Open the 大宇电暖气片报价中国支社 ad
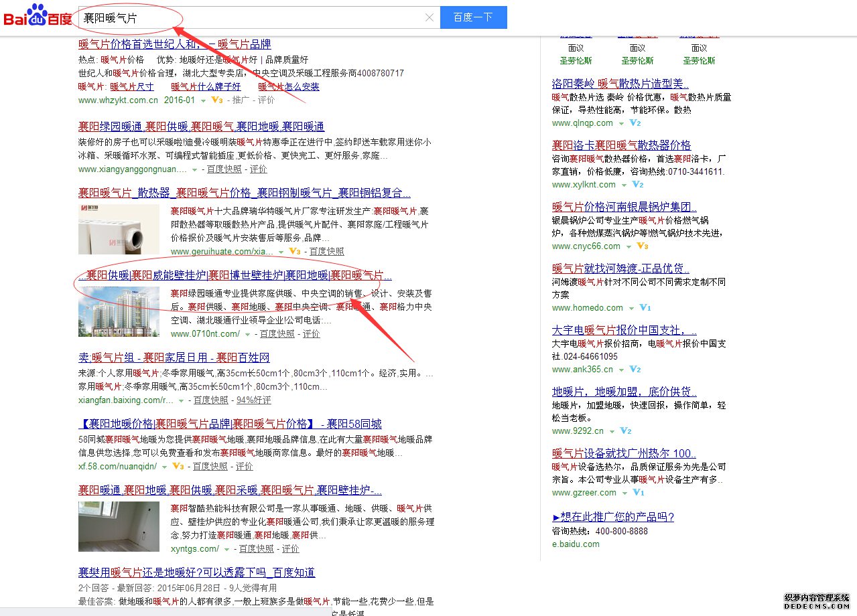 (624, 330)
